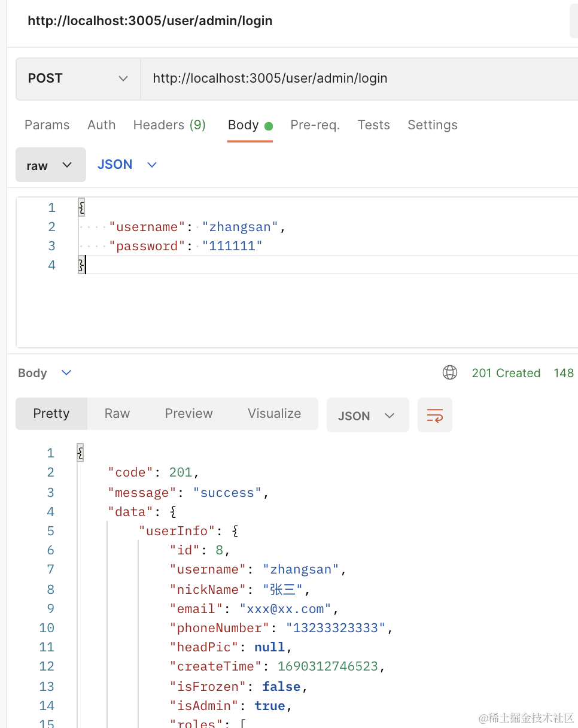Select the Pretty response view
Image resolution: width=578 pixels, height=728 pixels.
[51, 414]
